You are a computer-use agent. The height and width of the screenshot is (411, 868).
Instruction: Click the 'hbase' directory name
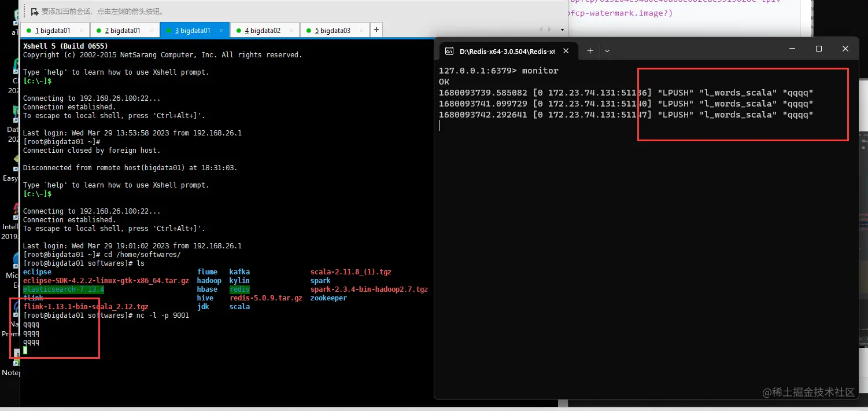207,289
